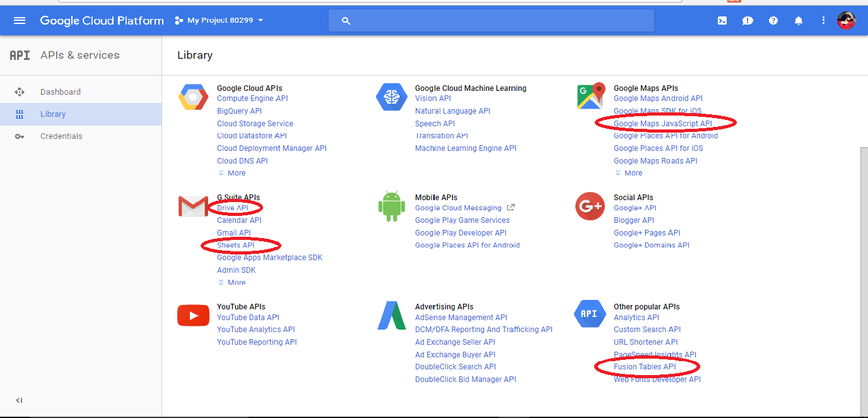The image size is (868, 418).
Task: Click the Google+ Social APIs icon
Action: [590, 206]
